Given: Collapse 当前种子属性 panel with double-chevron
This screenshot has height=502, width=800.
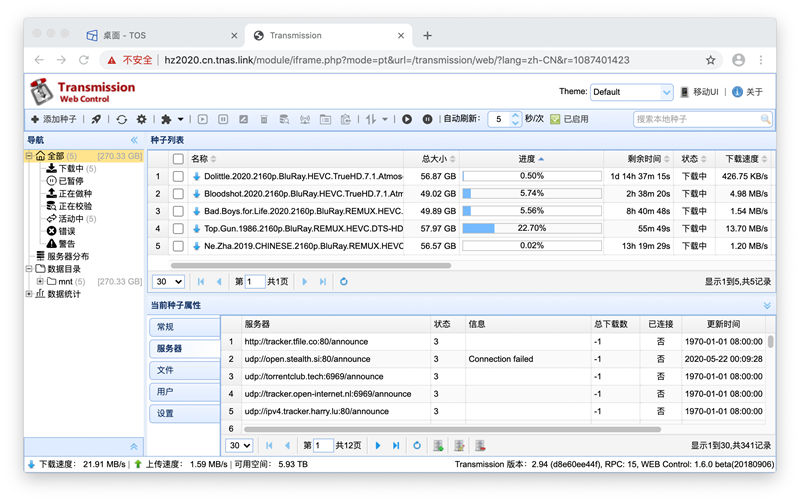Looking at the screenshot, I should click(x=767, y=305).
